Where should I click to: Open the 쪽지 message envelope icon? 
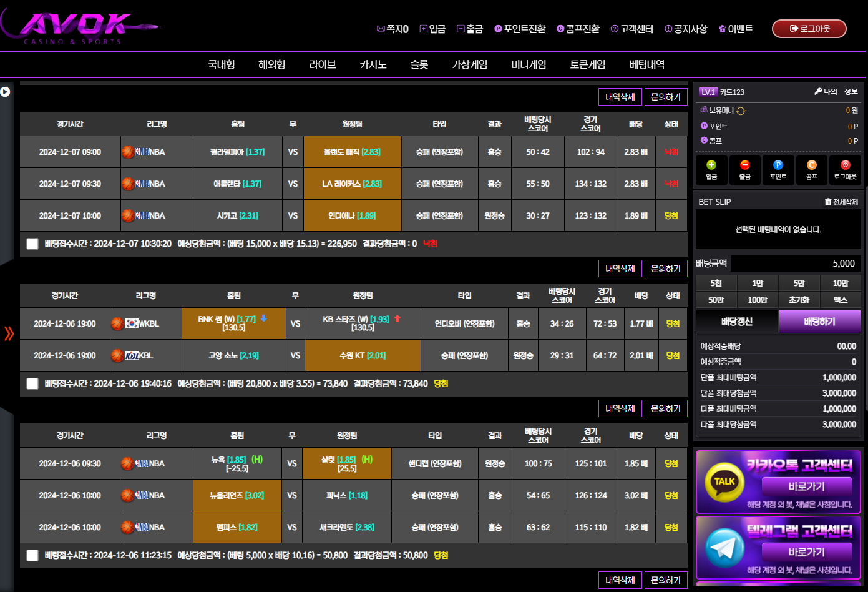click(381, 29)
